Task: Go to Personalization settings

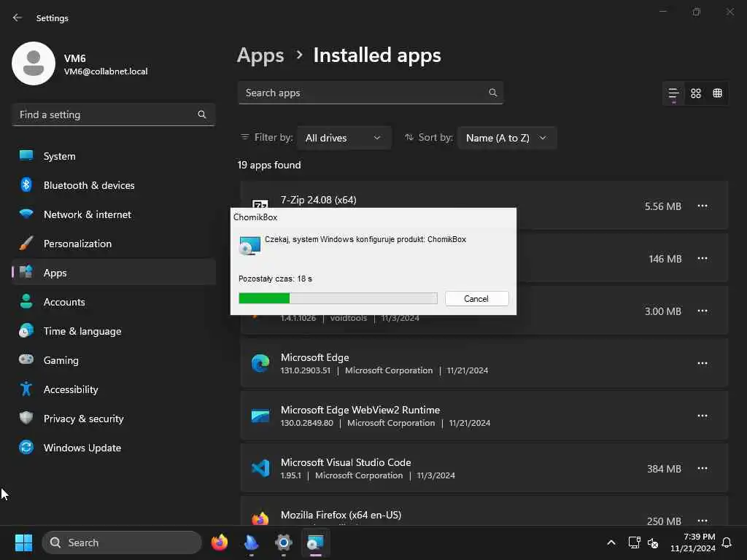Action: [x=113, y=244]
